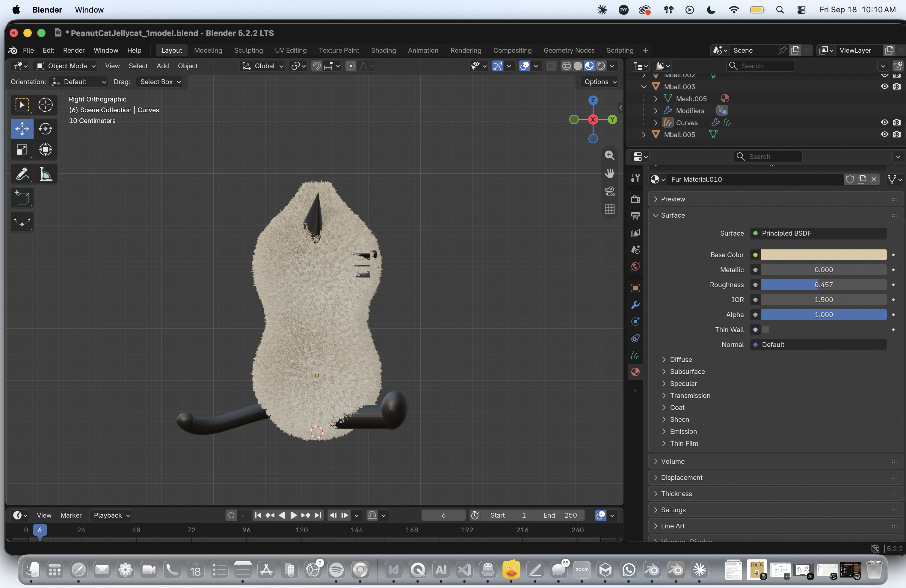The width and height of the screenshot is (906, 588).
Task: Collapse the Surface panel
Action: tap(775, 215)
